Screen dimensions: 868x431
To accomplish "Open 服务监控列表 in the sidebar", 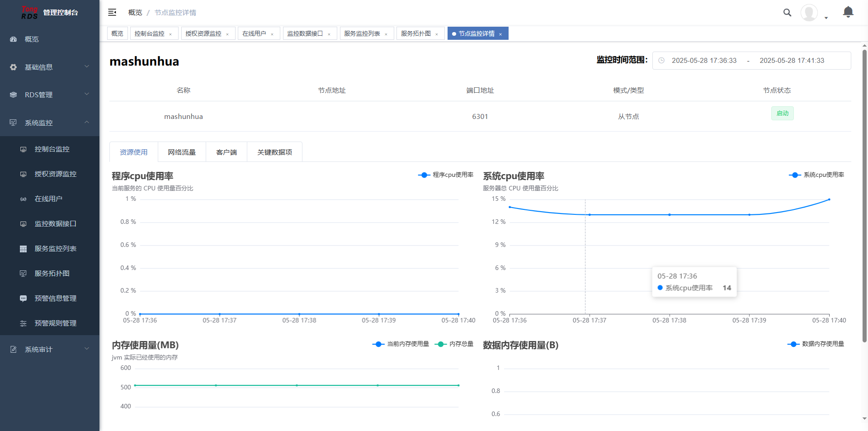I will [50, 249].
